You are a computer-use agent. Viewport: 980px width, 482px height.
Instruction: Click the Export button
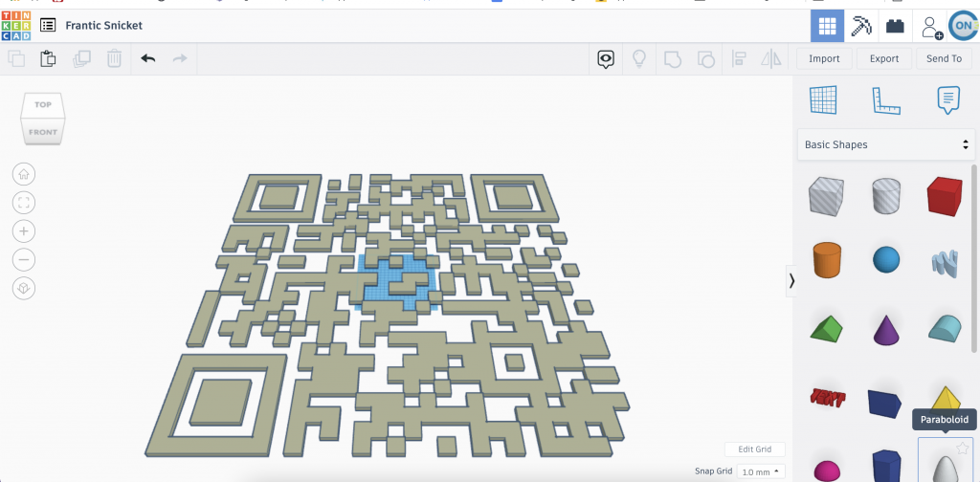coord(884,58)
